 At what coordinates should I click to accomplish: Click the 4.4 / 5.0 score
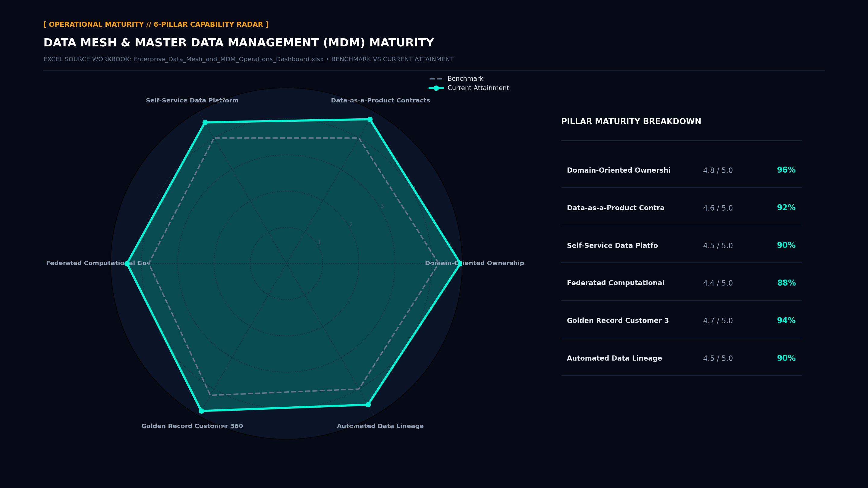coord(718,283)
